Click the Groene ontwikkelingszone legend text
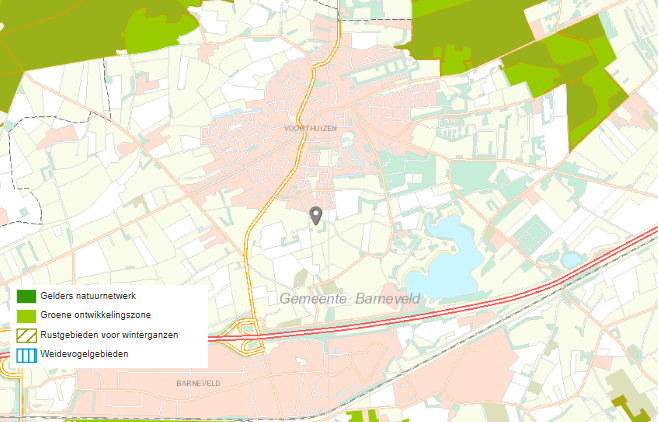Screen dimensions: 658x422 click(x=102, y=315)
